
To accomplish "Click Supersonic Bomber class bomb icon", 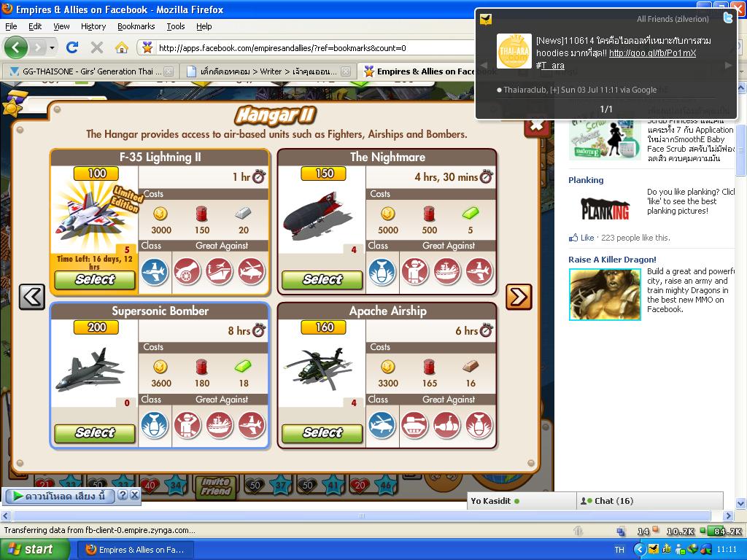I will coord(155,425).
